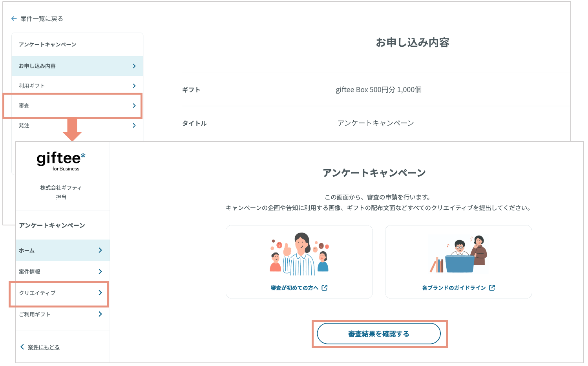Open the 各ブランドのガイドライン link
The width and height of the screenshot is (588, 366).
click(454, 288)
